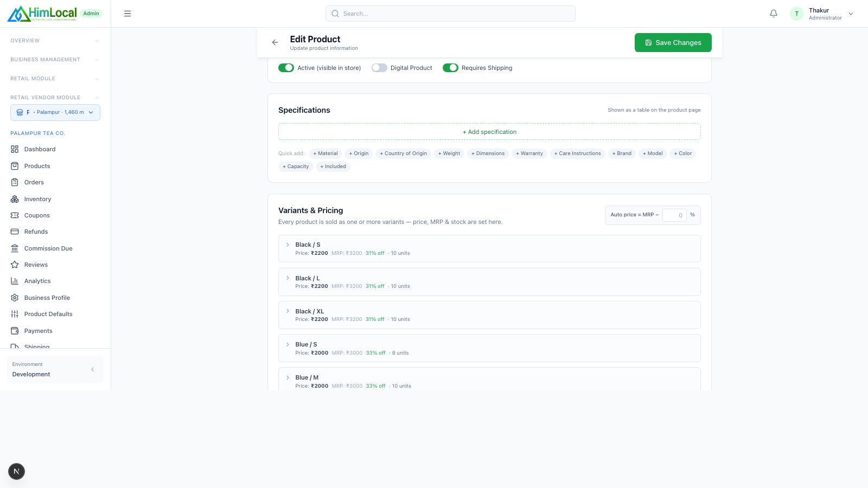Image resolution: width=868 pixels, height=488 pixels.
Task: Click the notification bell icon
Action: [x=774, y=14]
